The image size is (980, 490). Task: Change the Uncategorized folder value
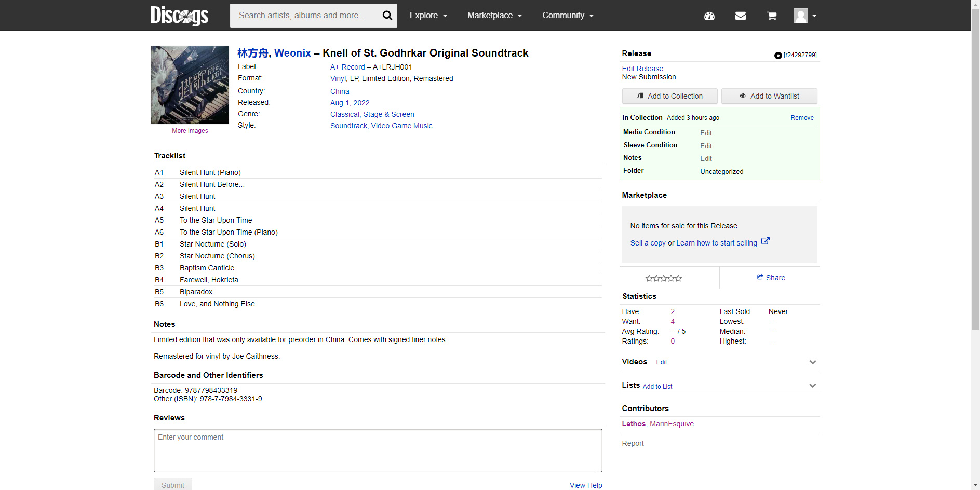tap(722, 171)
